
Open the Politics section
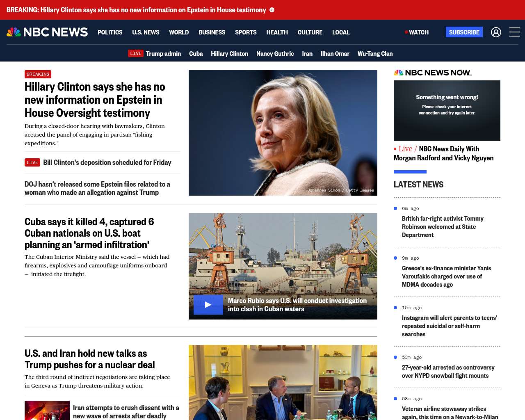[x=110, y=32]
